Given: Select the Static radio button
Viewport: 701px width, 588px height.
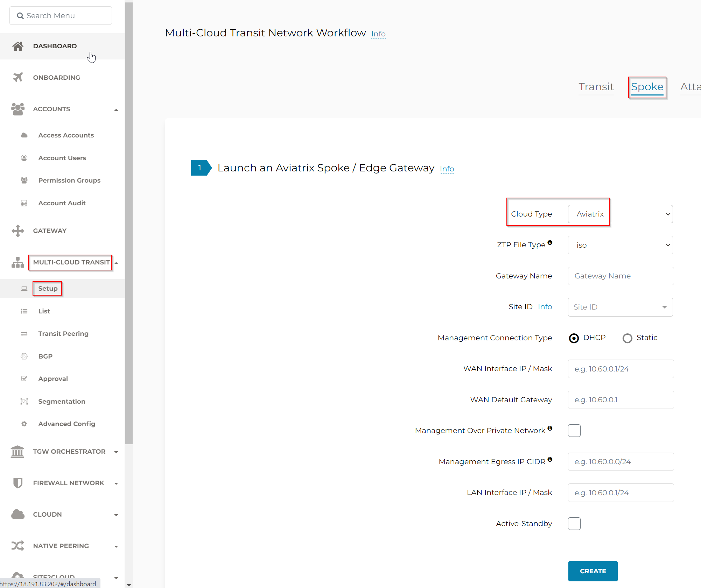Looking at the screenshot, I should click(628, 338).
